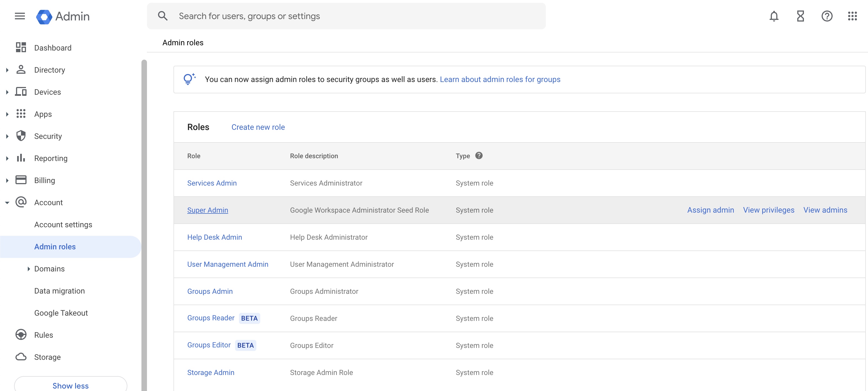Open the main hamburger menu
The height and width of the screenshot is (391, 868).
click(20, 16)
